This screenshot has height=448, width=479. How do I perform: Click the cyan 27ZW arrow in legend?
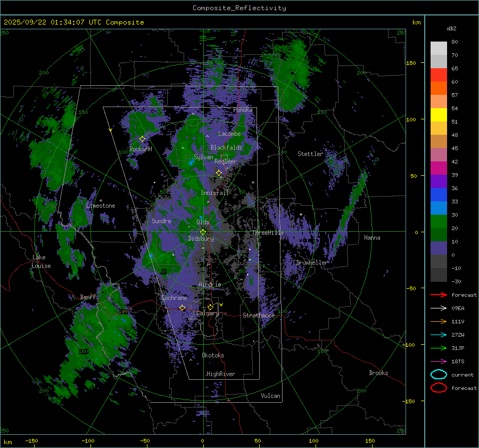438,335
